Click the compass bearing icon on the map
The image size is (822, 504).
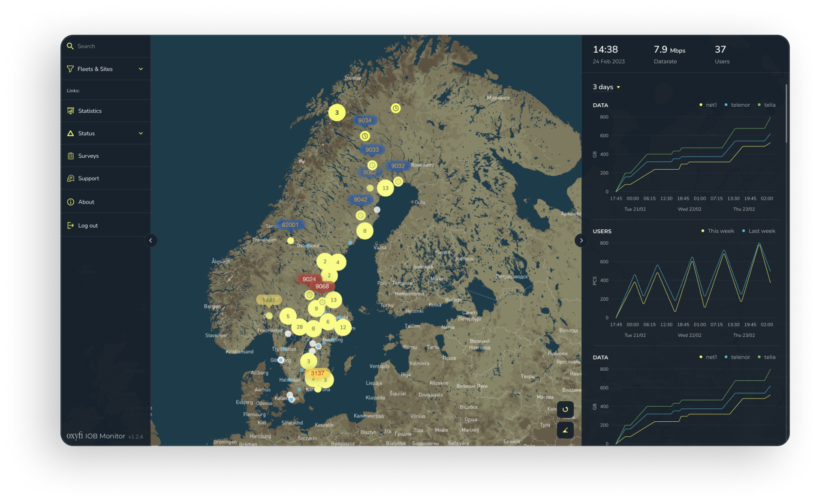pos(565,430)
